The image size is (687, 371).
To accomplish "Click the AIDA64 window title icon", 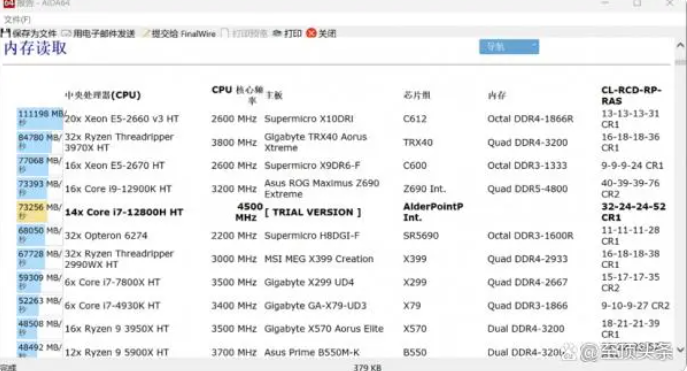I will (9, 4).
